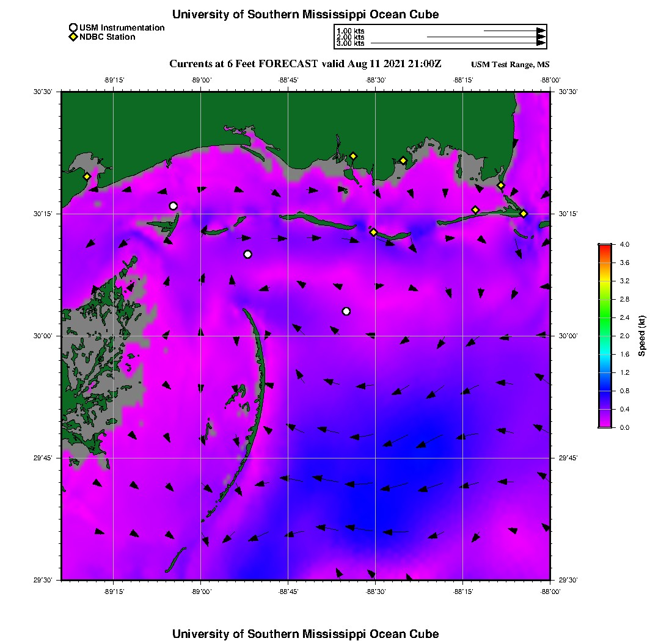Click the "Currents at 6 Feet FORECAST" heading
The width and height of the screenshot is (672, 641).
[243, 64]
